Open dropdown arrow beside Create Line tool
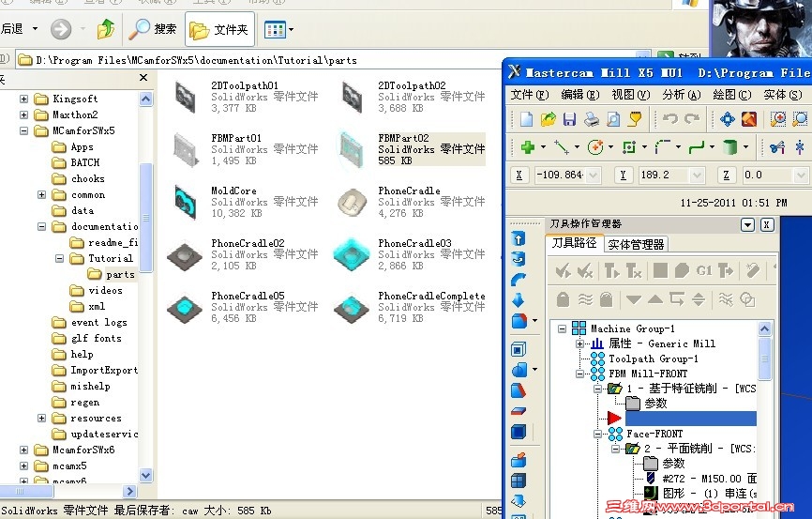 click(x=577, y=147)
